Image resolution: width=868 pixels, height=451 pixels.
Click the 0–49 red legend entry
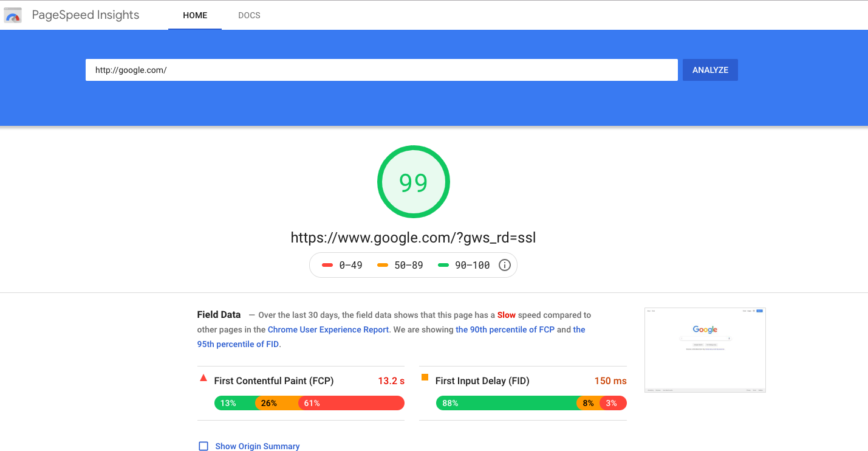[342, 265]
